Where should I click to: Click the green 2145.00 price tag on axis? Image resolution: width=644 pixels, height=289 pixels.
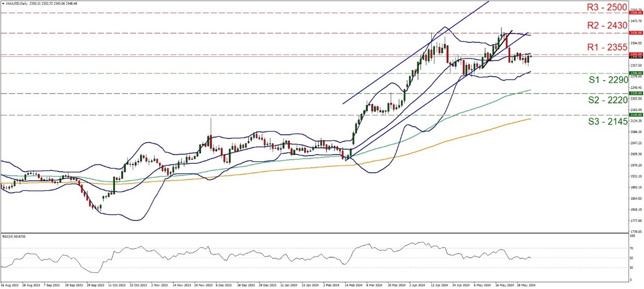click(x=635, y=115)
